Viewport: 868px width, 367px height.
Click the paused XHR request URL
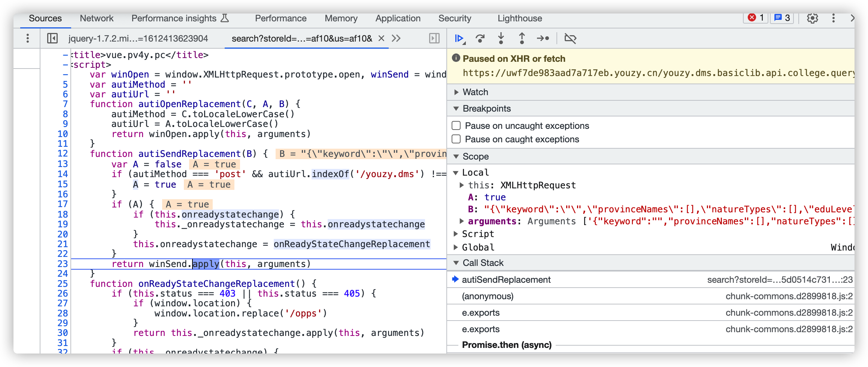(x=659, y=73)
